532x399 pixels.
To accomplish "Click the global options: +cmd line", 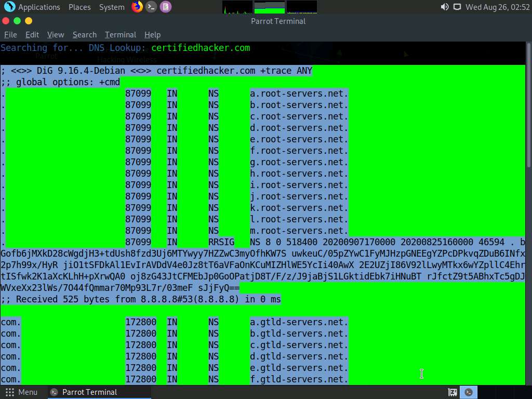I will pos(60,82).
